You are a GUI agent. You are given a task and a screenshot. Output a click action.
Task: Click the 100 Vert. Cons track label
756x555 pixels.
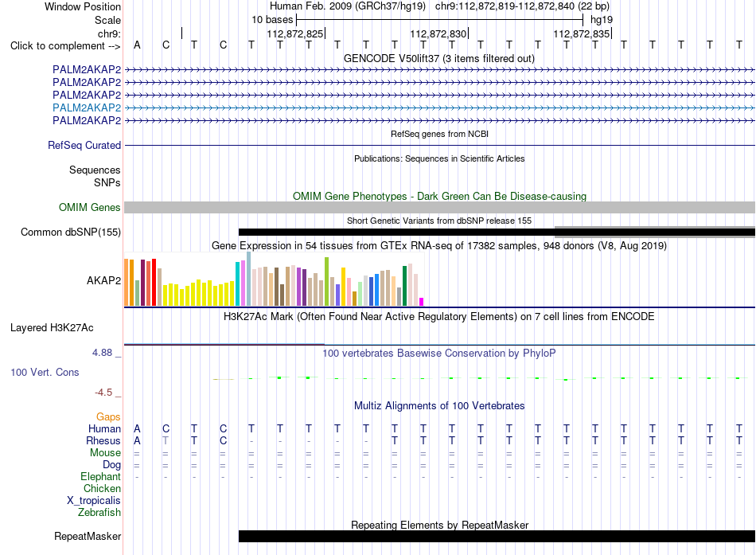coord(45,372)
